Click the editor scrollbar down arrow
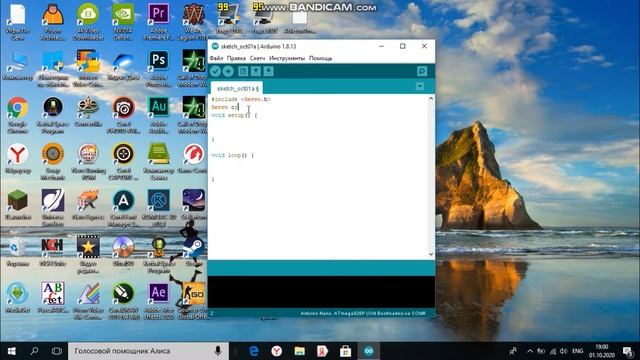The height and width of the screenshot is (360, 640). pyautogui.click(x=431, y=254)
